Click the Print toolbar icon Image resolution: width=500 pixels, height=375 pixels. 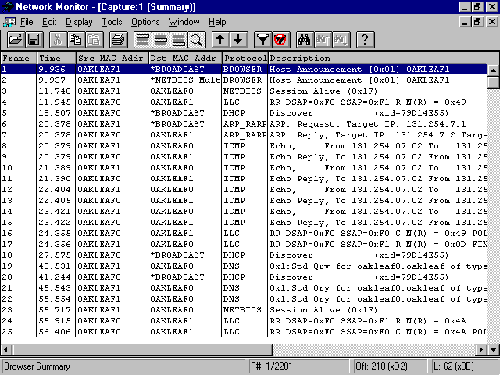[118, 40]
